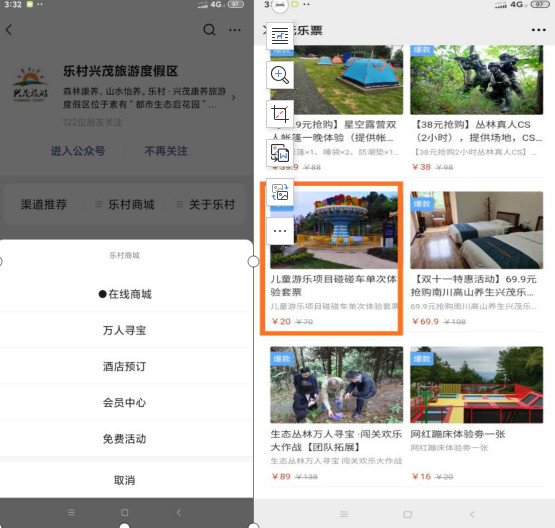Choose 万人寻宝 from the popup menu
555x528 pixels.
125,331
